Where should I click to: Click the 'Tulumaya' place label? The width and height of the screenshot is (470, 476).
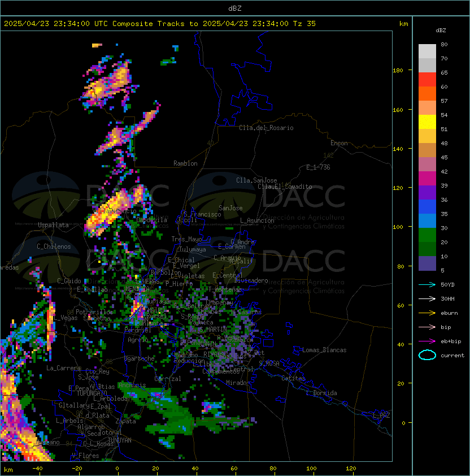[193, 249]
